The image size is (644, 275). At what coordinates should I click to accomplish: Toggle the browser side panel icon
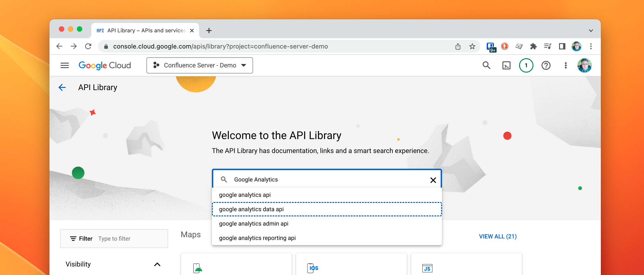[x=562, y=47]
